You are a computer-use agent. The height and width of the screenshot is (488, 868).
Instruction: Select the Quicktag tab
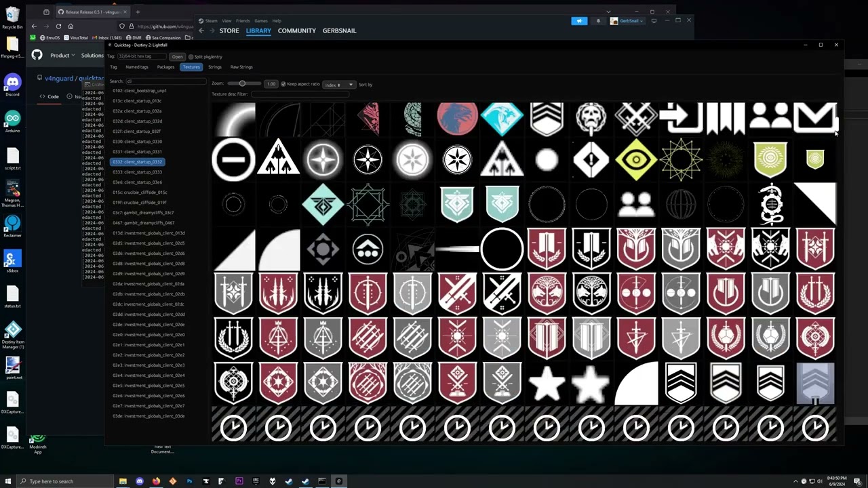click(113, 67)
